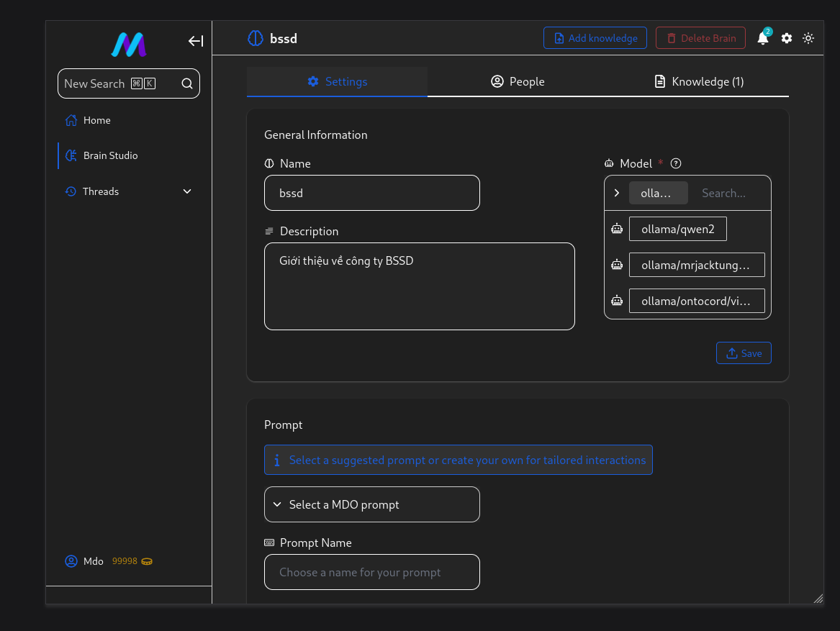This screenshot has height=631, width=840.
Task: Click the suggested prompt info banner text
Action: coord(467,460)
